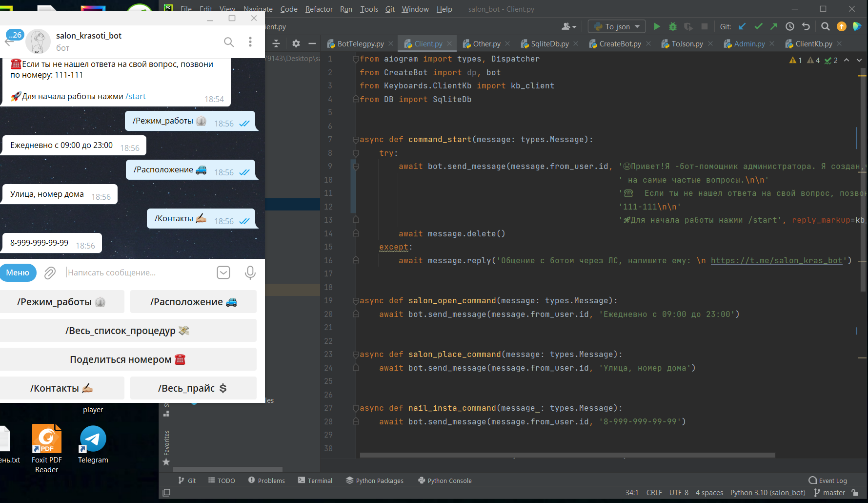Switch to the SqliteDb.py editor tab
Image resolution: width=868 pixels, height=503 pixels.
point(549,43)
